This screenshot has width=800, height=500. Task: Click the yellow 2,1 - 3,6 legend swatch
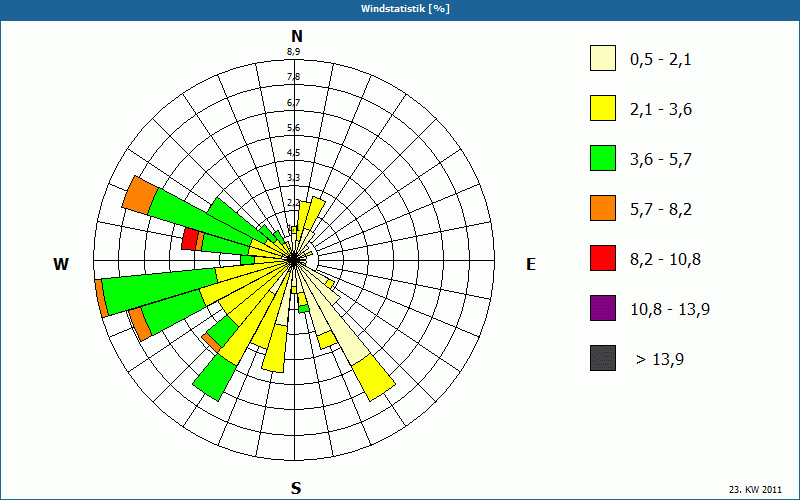click(x=603, y=108)
